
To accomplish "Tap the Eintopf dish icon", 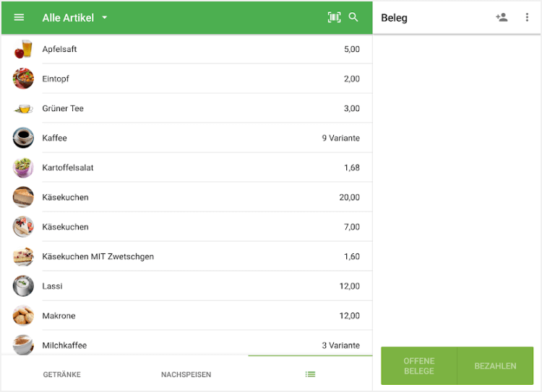I will point(23,79).
